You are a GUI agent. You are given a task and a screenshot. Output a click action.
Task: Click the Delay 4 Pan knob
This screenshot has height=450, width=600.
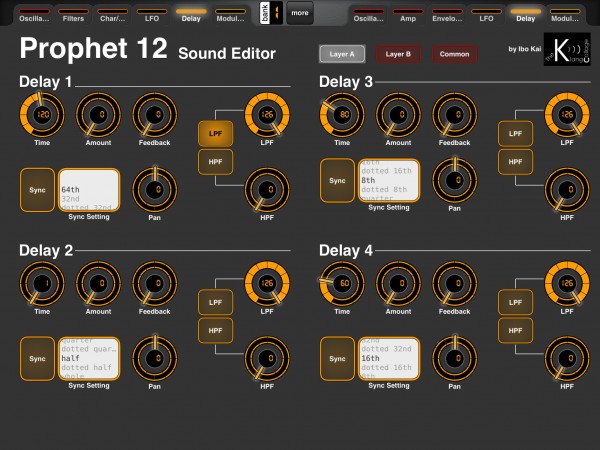coord(455,358)
